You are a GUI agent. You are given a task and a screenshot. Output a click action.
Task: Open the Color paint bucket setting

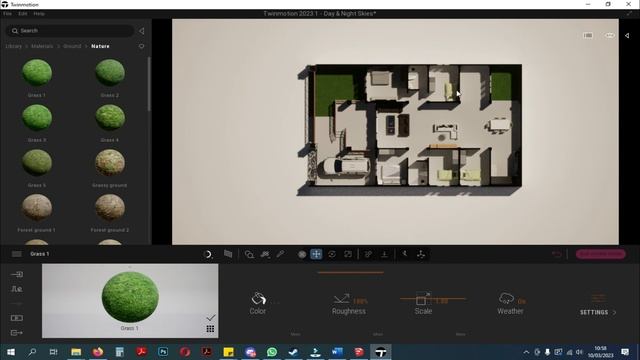(x=258, y=303)
